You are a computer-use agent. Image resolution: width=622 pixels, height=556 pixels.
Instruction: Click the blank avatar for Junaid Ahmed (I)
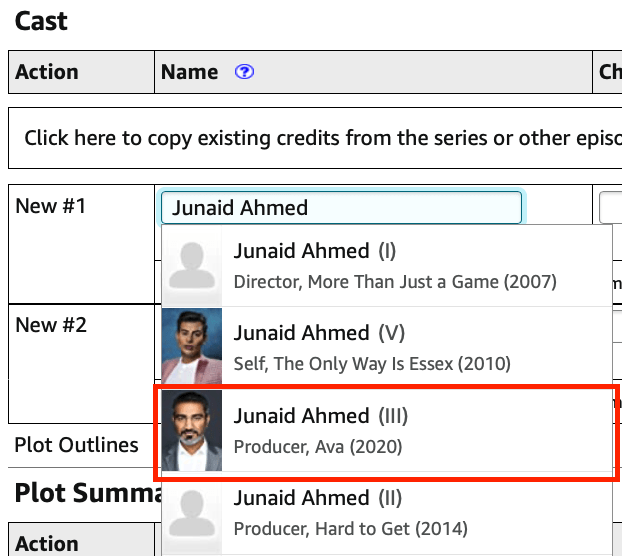(191, 266)
